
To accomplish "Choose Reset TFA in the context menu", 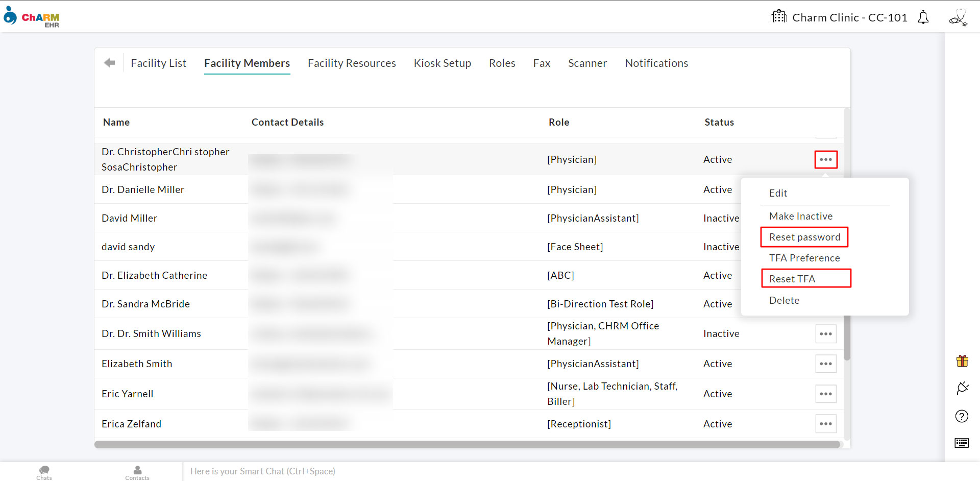I will tap(792, 279).
